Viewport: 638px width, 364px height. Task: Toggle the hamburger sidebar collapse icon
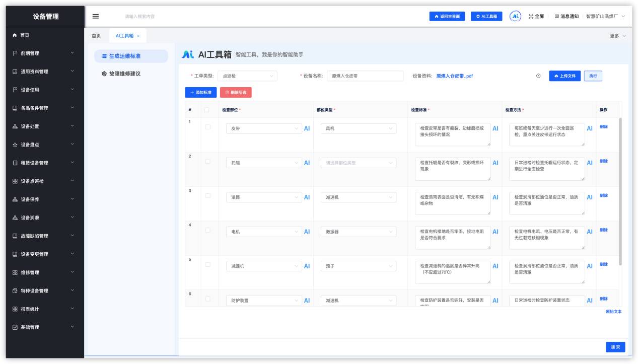(x=96, y=16)
